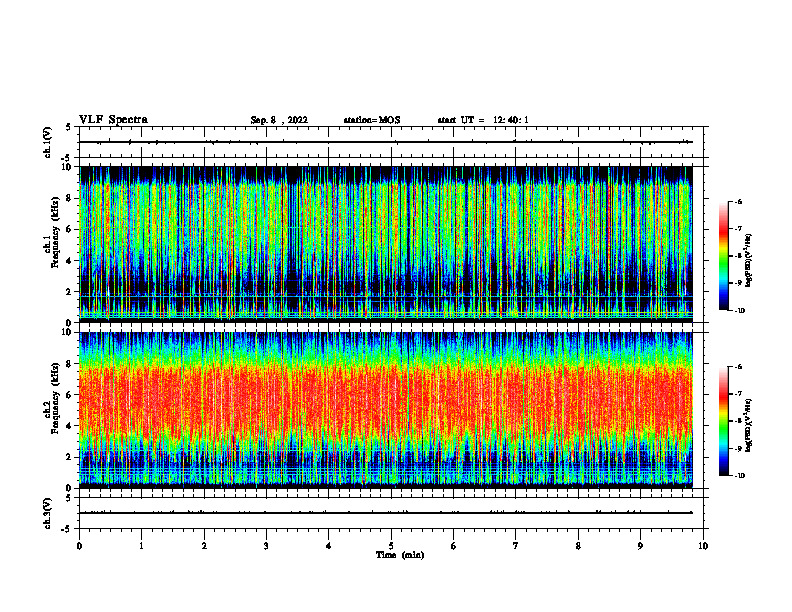This screenshot has width=792, height=612.
Task: Click the ch.2 spectrogram color scale bar
Action: tap(724, 421)
